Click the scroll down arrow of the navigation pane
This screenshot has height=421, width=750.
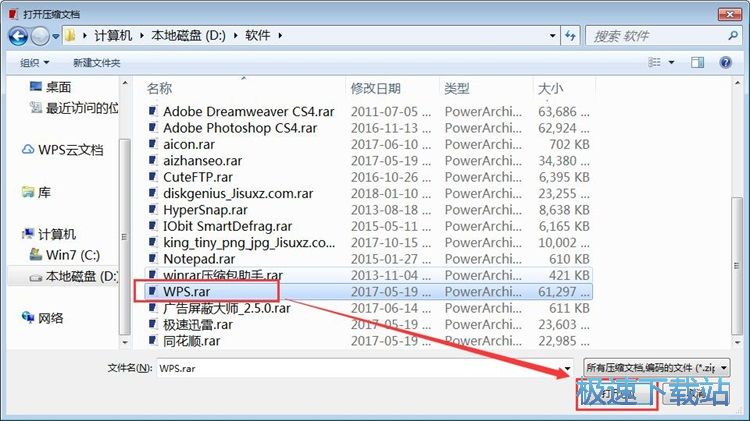click(x=125, y=342)
